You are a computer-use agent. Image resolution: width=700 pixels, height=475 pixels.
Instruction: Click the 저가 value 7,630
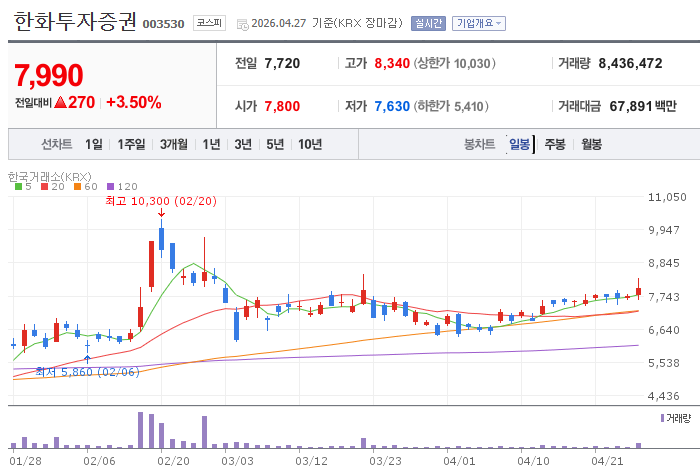(392, 106)
